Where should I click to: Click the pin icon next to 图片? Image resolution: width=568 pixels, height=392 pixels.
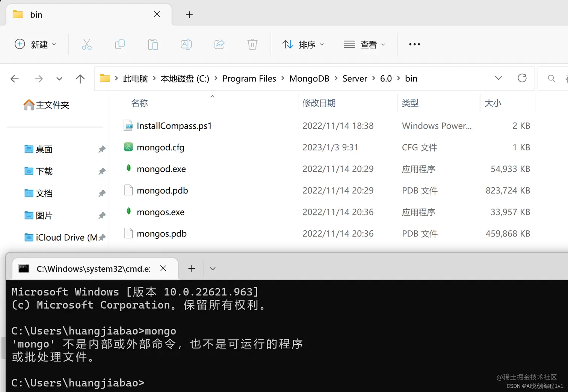102,215
